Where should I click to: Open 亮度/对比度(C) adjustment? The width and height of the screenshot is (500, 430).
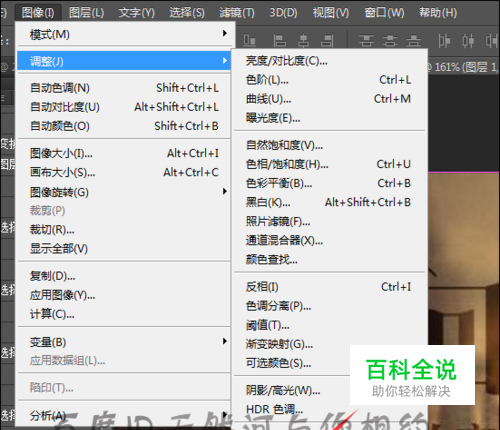pyautogui.click(x=329, y=61)
